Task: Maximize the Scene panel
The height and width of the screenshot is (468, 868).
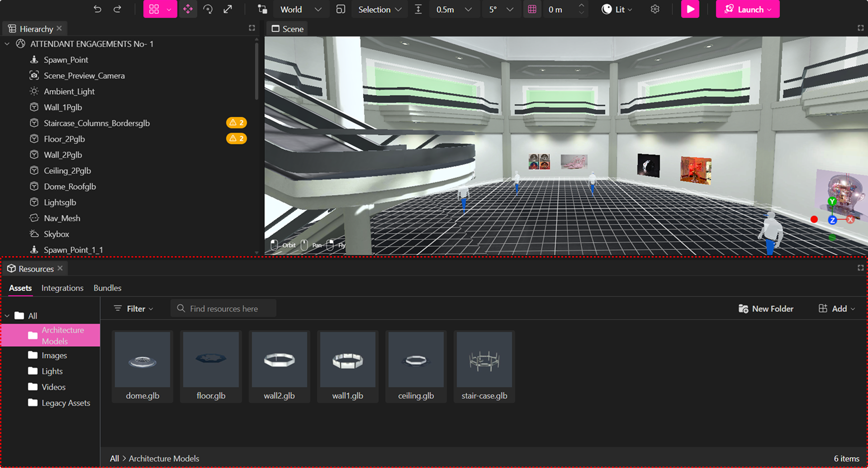Action: click(860, 28)
